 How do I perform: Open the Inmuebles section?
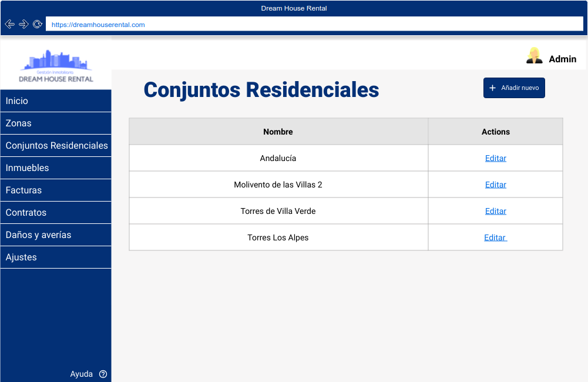pyautogui.click(x=56, y=168)
